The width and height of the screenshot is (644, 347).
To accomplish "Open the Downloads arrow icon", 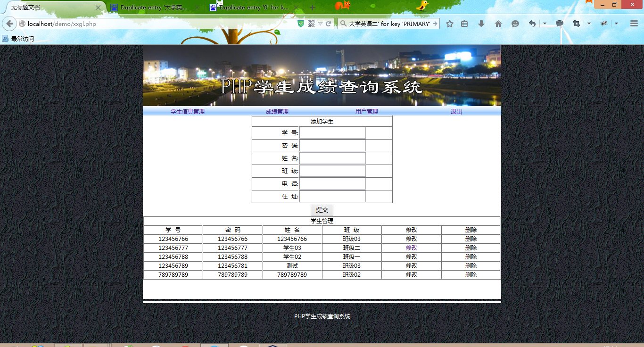I will tap(481, 23).
